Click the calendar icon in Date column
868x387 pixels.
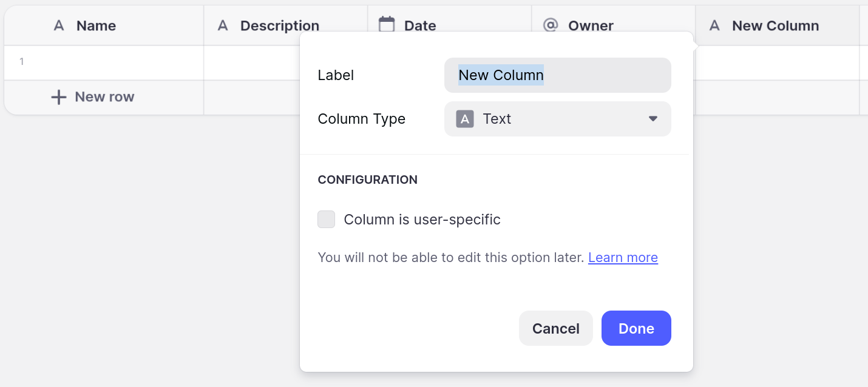pos(387,24)
